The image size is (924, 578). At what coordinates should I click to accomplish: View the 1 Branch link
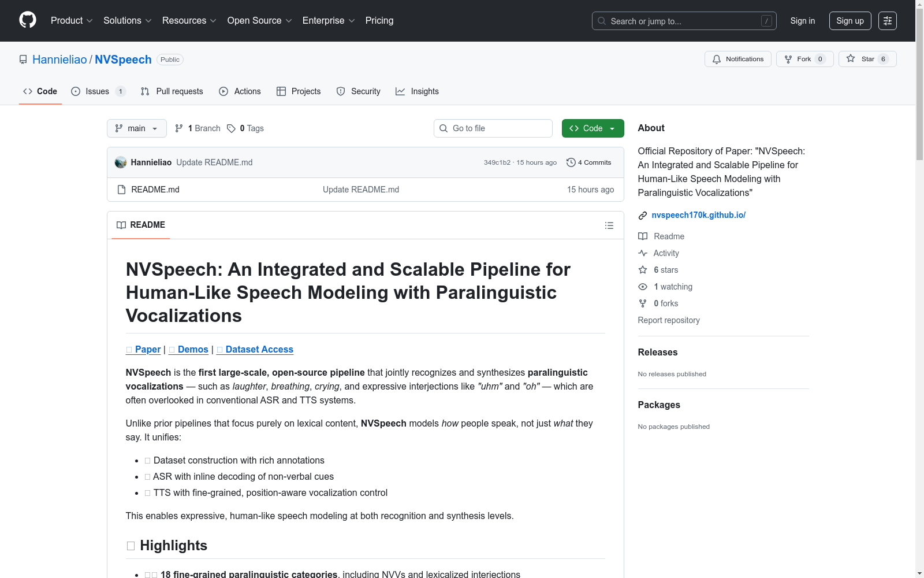(x=198, y=128)
